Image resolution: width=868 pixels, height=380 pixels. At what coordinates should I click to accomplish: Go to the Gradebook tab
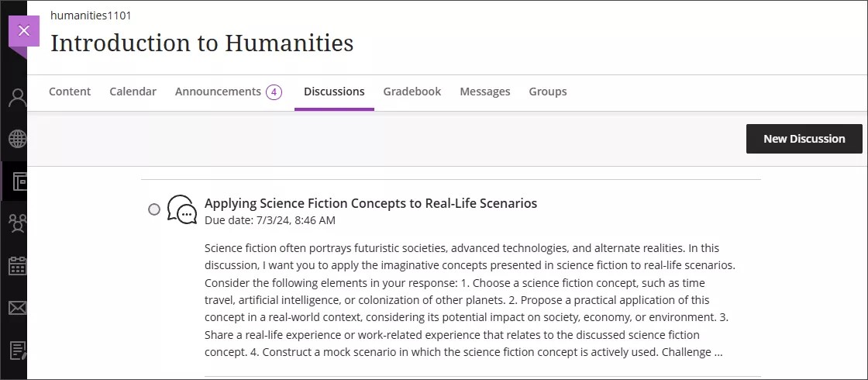click(412, 92)
